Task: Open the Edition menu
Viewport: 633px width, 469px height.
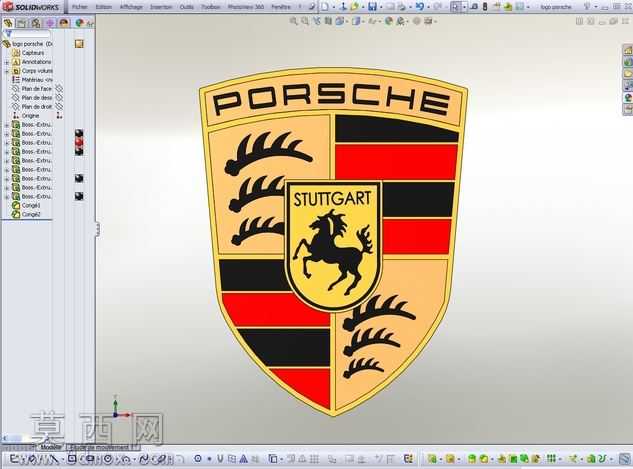Action: pyautogui.click(x=104, y=7)
